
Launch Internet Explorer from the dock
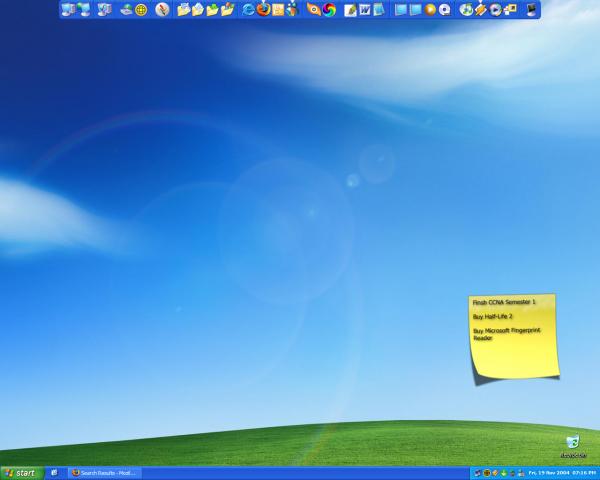pos(248,10)
